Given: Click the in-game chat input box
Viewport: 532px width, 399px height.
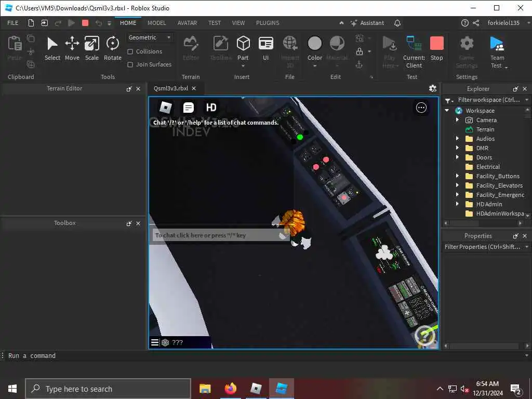Looking at the screenshot, I should click(220, 235).
